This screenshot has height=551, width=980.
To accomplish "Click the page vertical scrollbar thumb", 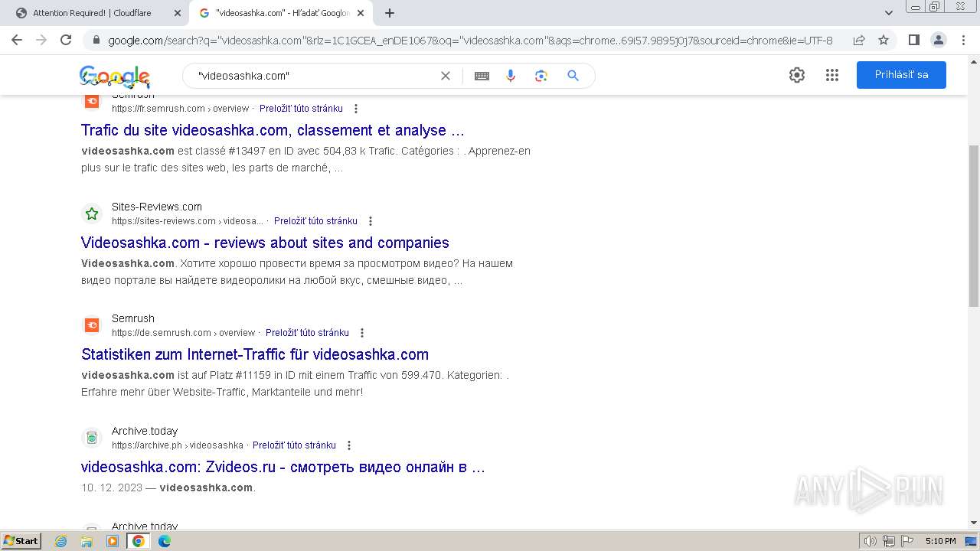I will [973, 226].
